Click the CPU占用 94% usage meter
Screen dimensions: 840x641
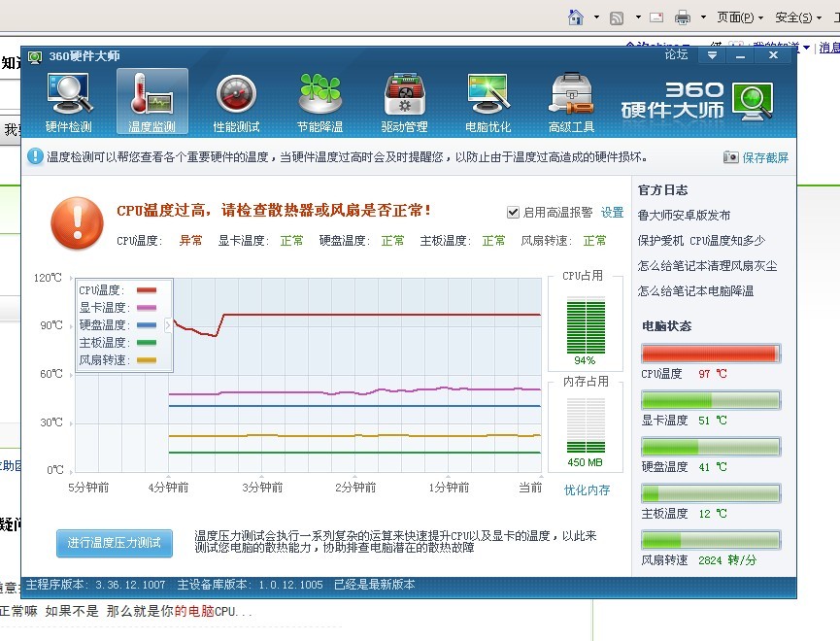pyautogui.click(x=586, y=324)
